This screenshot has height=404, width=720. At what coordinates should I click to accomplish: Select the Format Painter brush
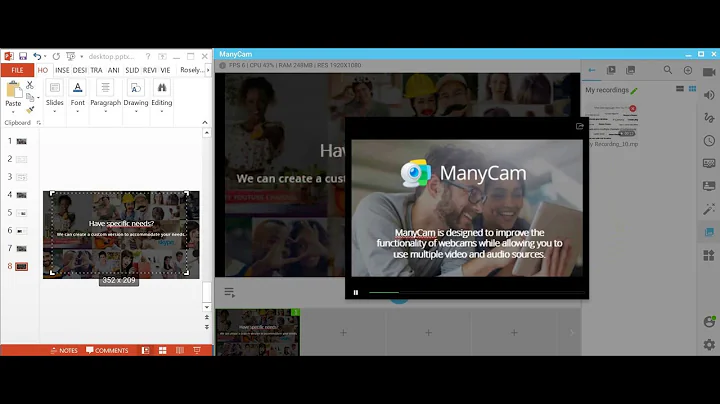(30, 109)
